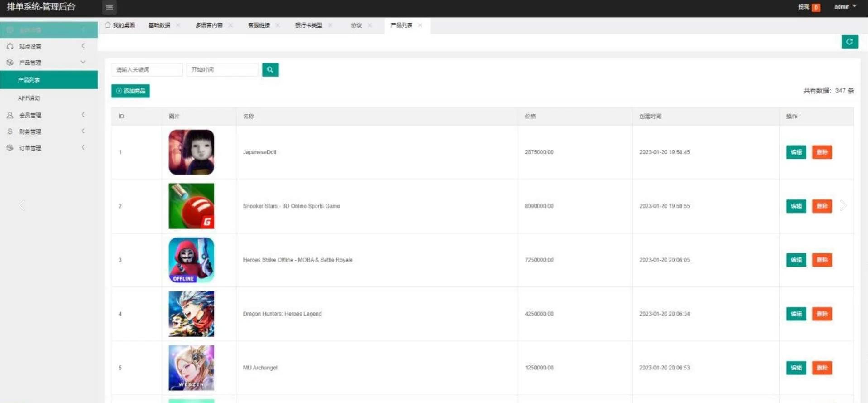Click the magnifier search icon button
This screenshot has height=403, width=868.
[x=270, y=69]
